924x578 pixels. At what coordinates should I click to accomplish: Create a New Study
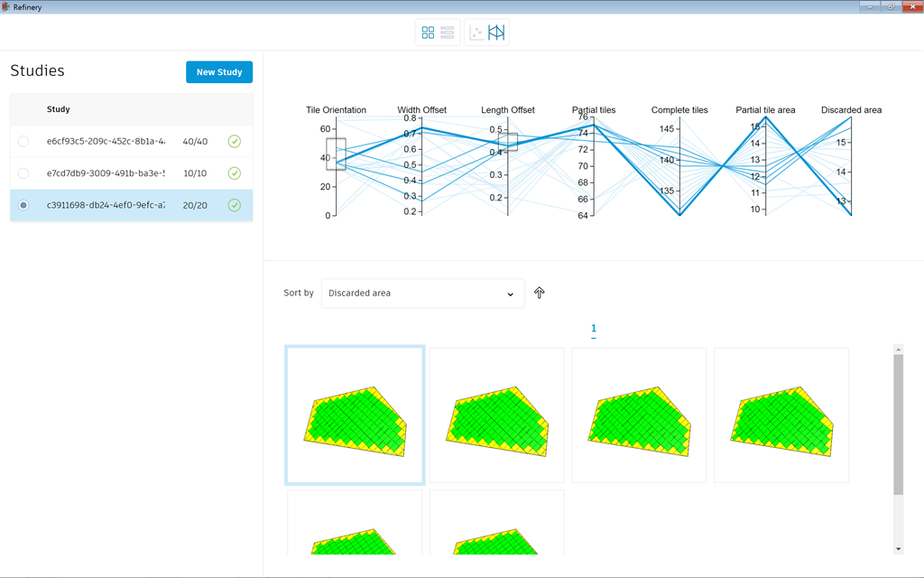(x=219, y=72)
